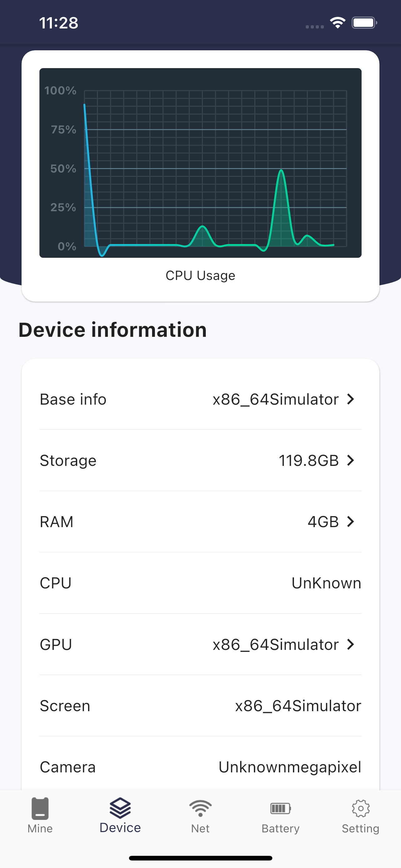Expand the Base info chevron
The image size is (401, 868).
[351, 399]
